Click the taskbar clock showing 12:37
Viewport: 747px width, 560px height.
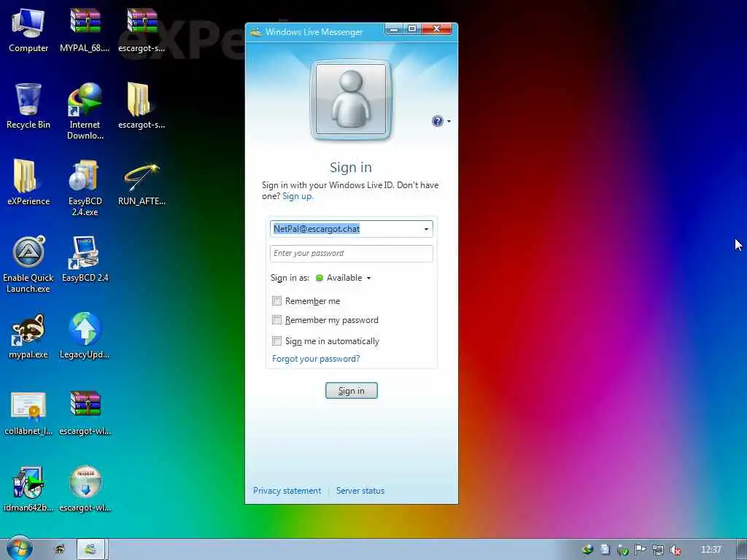pyautogui.click(x=711, y=550)
